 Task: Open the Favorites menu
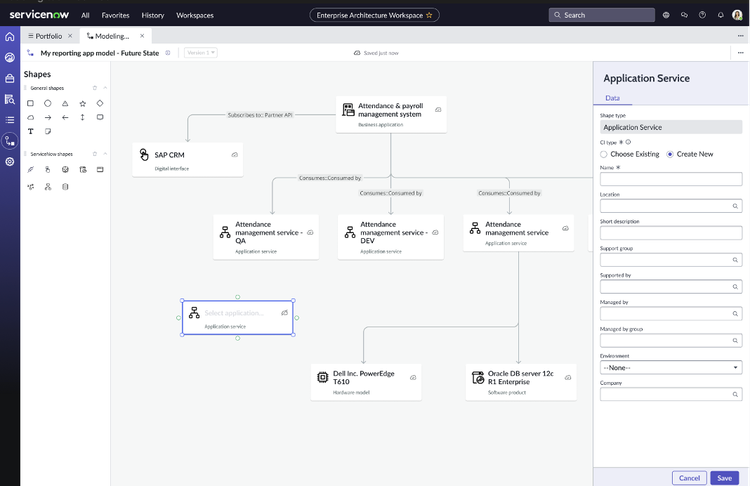coord(115,15)
